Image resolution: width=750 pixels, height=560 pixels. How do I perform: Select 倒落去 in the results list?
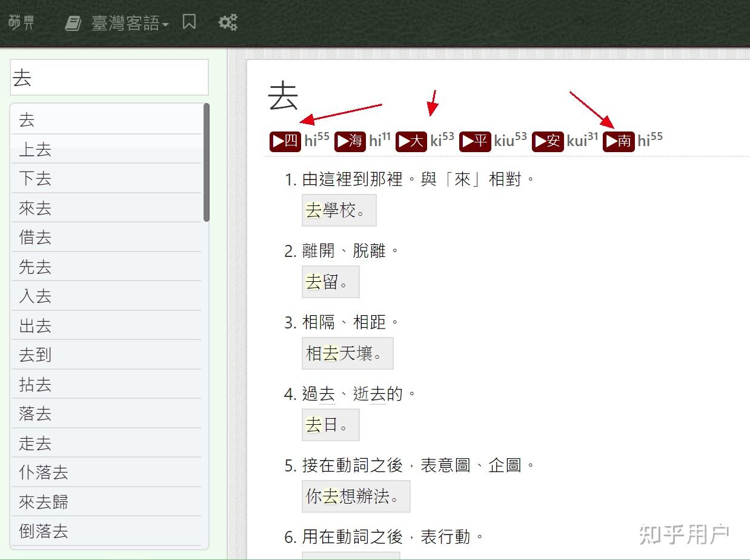[106, 531]
